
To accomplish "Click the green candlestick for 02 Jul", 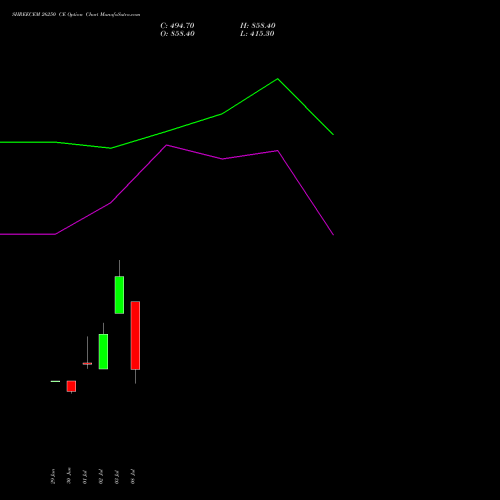I will tap(103, 351).
